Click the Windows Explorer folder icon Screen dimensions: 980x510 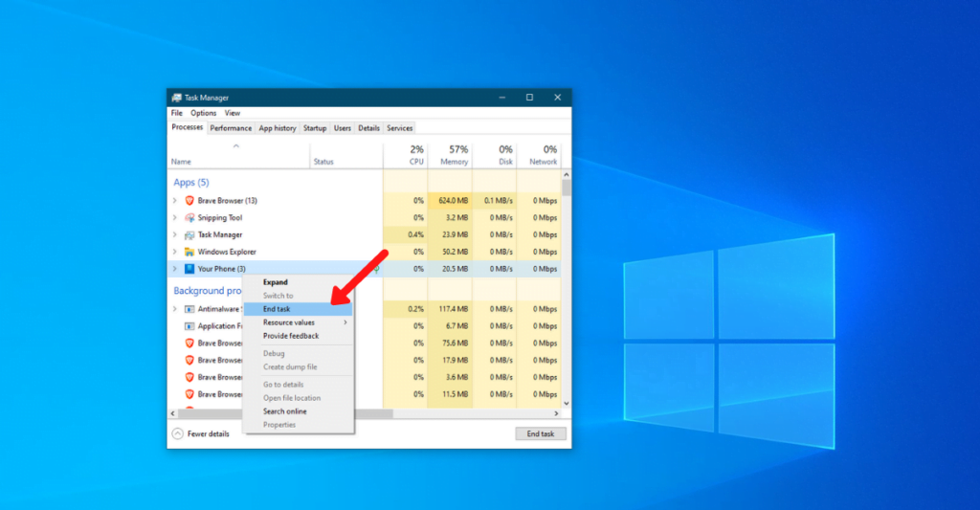click(189, 252)
